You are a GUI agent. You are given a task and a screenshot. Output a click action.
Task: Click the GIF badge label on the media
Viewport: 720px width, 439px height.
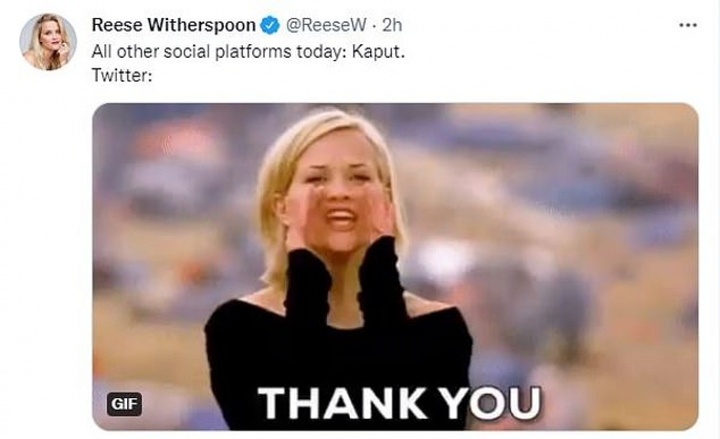(124, 404)
